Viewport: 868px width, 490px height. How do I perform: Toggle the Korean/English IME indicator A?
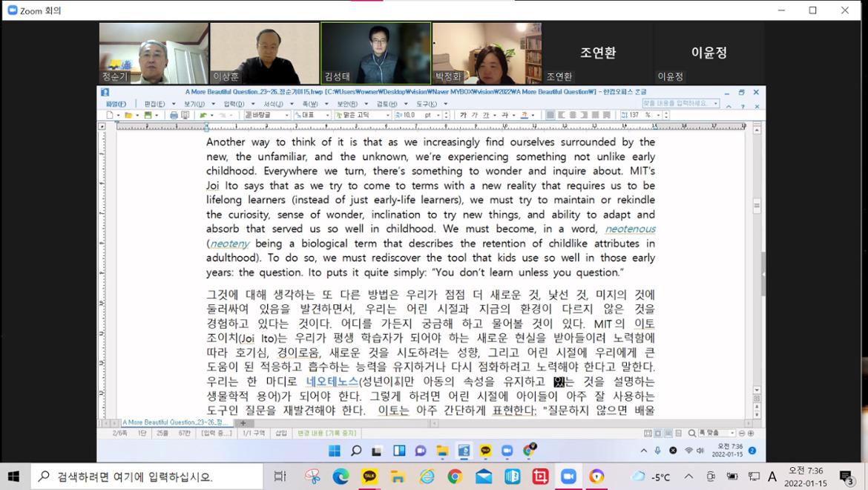click(772, 477)
